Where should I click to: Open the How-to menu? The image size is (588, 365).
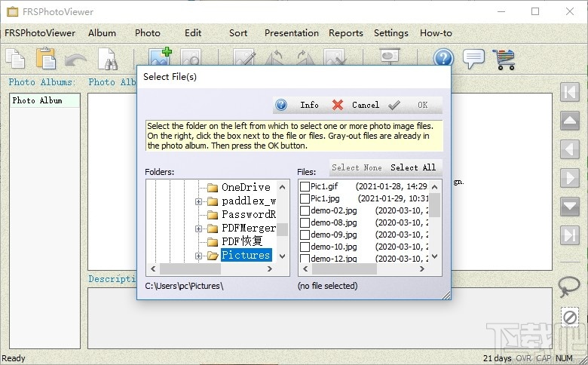[436, 33]
